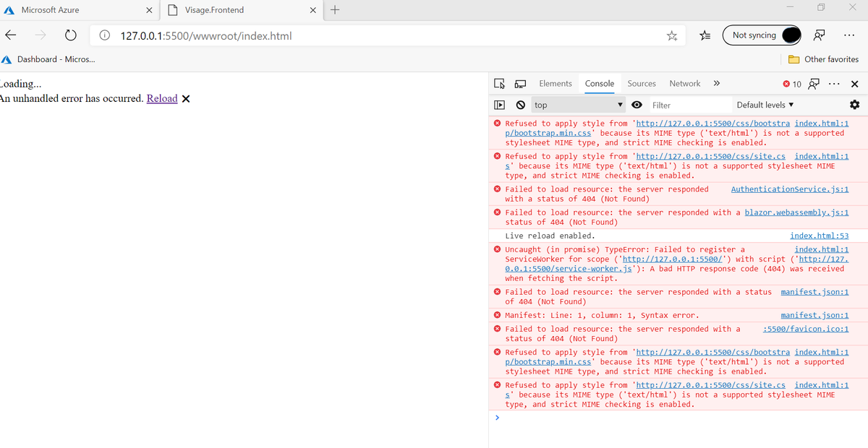Close the Microsoft Azure tab
The height and width of the screenshot is (448, 868).
tap(149, 10)
